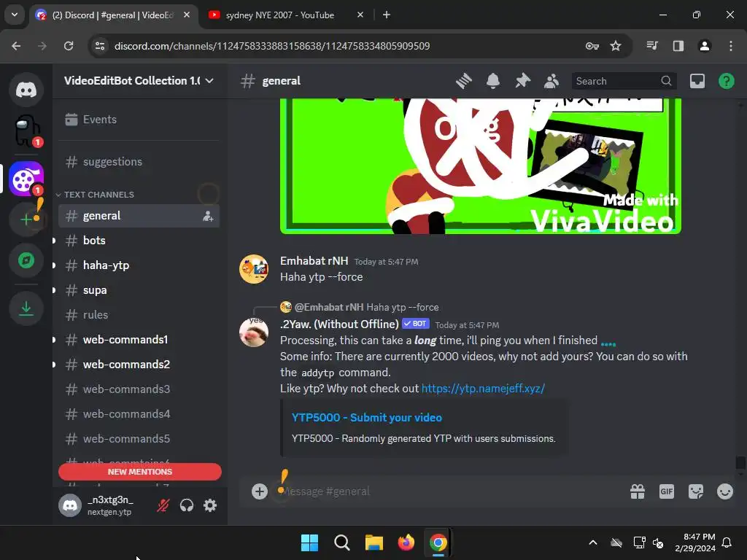Open the web-commands1 channel

coord(139,340)
